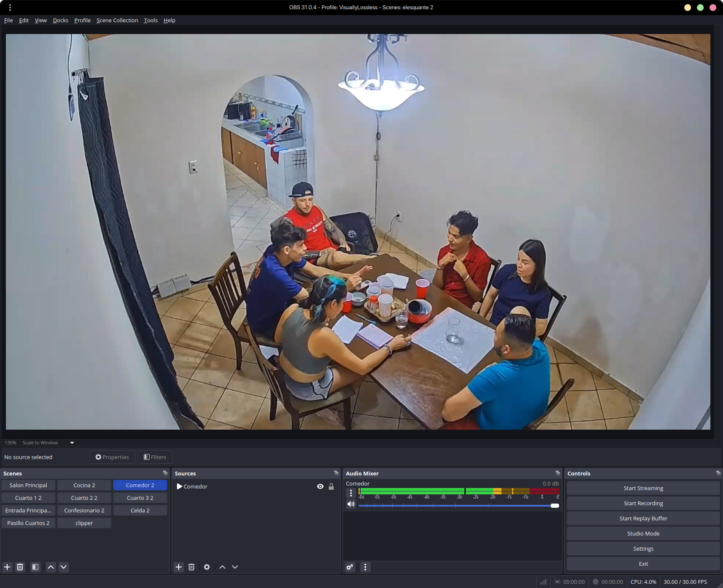Open advanced audio properties gears icon
The image size is (723, 588).
click(350, 567)
